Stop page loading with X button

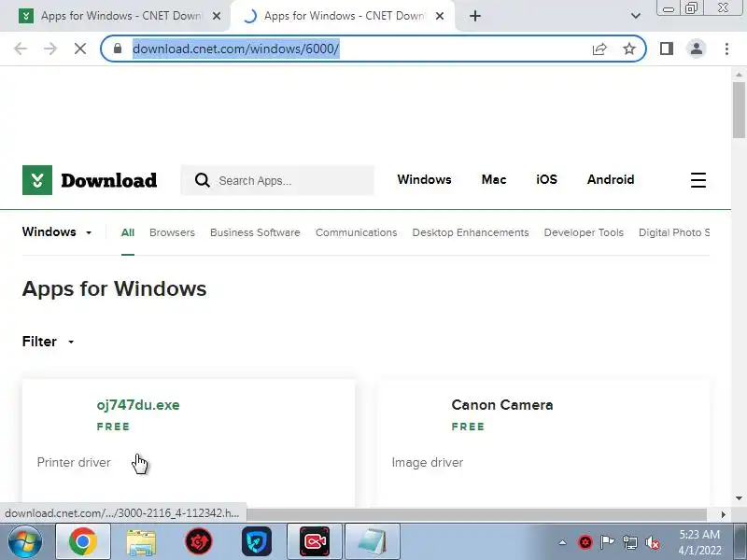tap(80, 49)
